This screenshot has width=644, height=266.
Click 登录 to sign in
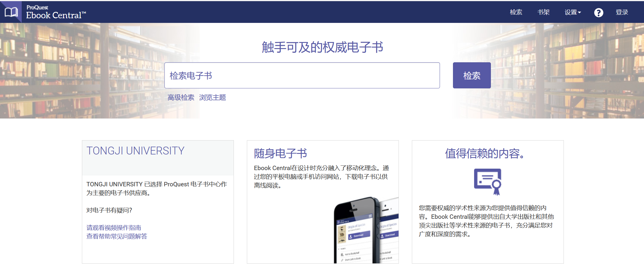622,12
